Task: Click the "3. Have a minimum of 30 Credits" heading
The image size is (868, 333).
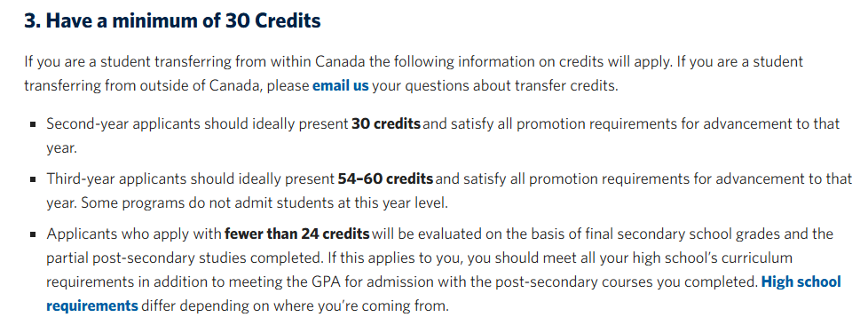Action: [172, 21]
